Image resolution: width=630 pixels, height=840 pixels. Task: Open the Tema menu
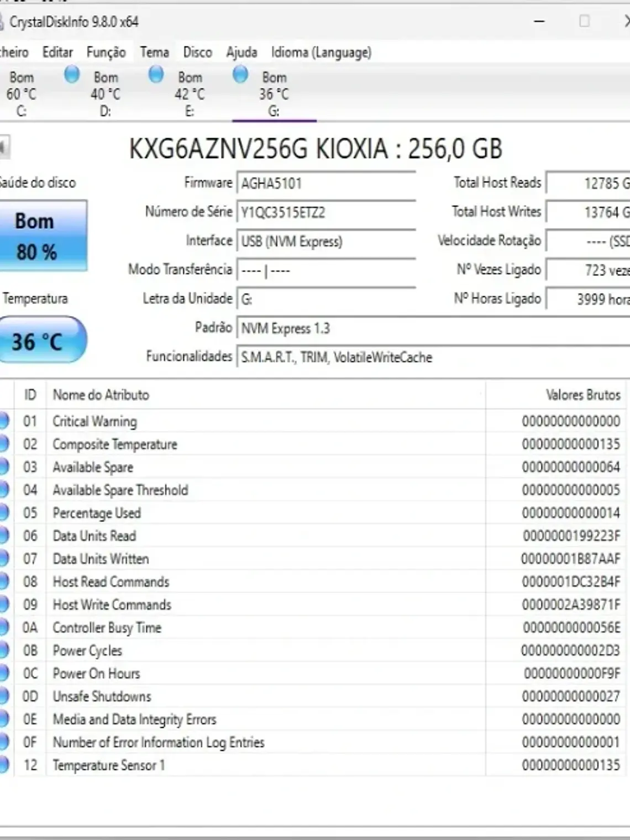click(x=154, y=53)
